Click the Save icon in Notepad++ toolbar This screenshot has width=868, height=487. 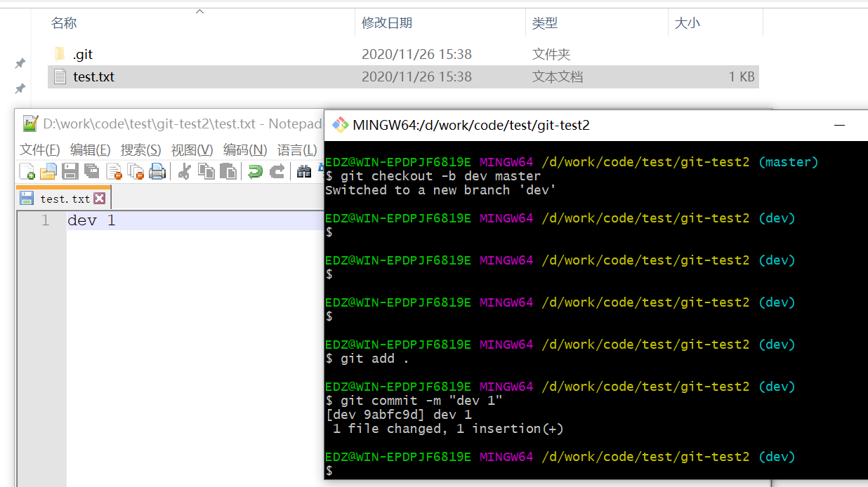(70, 171)
